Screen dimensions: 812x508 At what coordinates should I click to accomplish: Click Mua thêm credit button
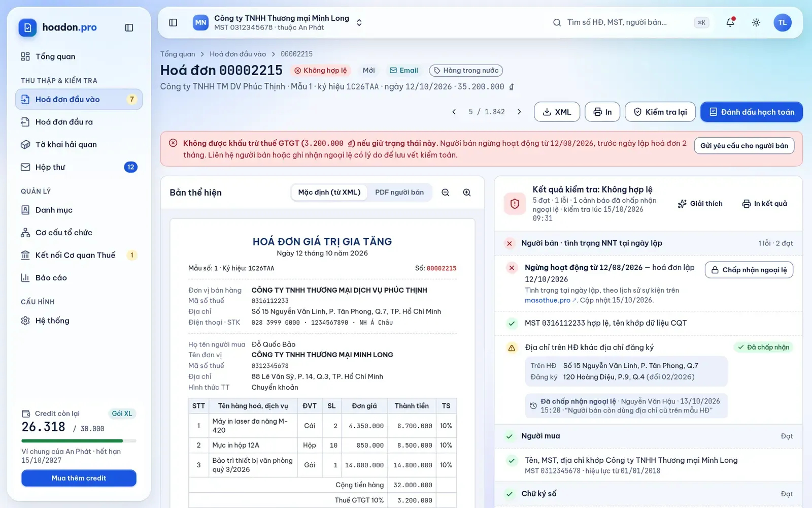79,478
